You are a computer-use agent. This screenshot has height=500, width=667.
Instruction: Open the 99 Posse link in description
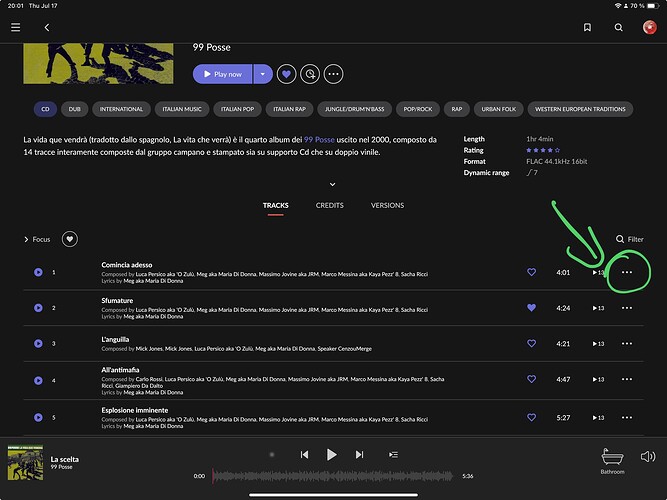tap(319, 140)
